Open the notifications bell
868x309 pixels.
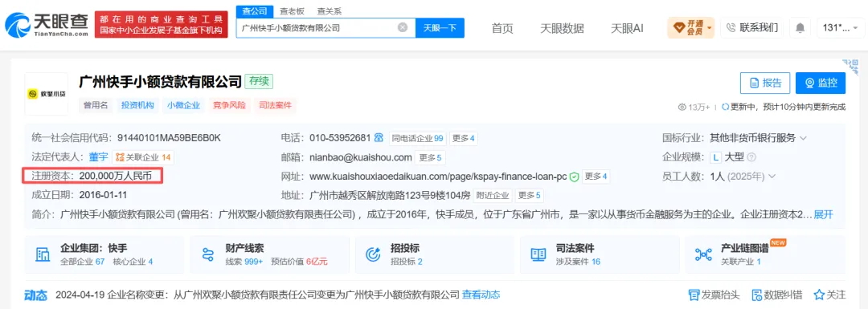[800, 27]
